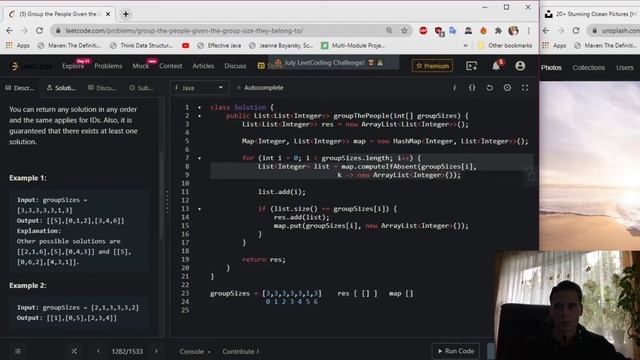Click line 19 return res code

[264, 260]
